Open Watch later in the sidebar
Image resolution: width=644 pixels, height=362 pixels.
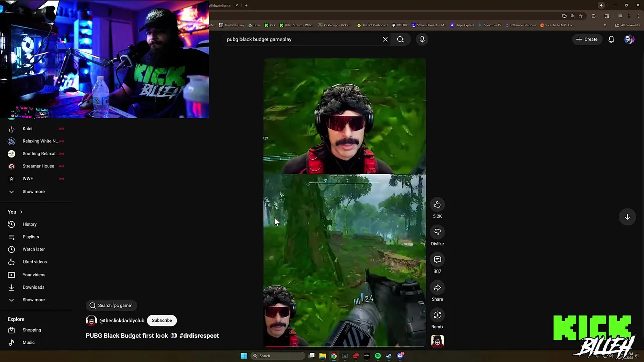[36, 249]
